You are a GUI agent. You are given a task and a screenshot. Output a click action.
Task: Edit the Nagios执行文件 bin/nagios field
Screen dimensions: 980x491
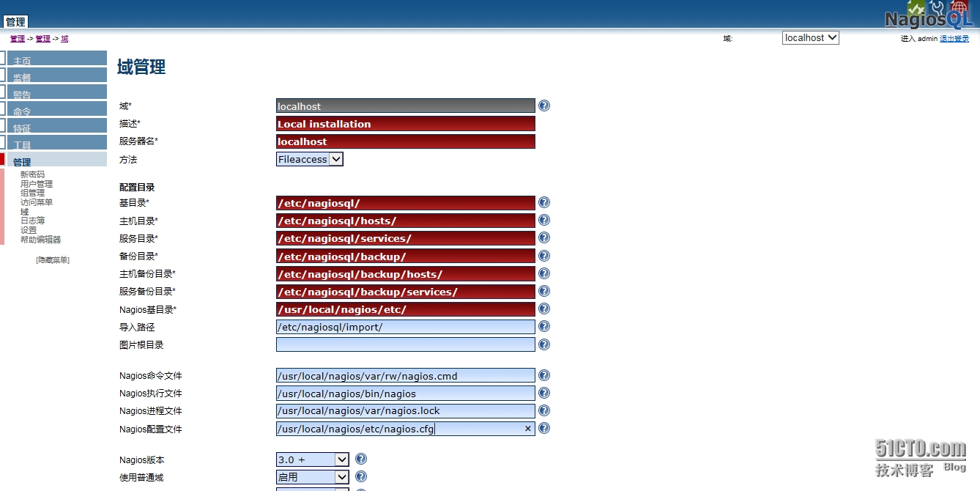(406, 394)
